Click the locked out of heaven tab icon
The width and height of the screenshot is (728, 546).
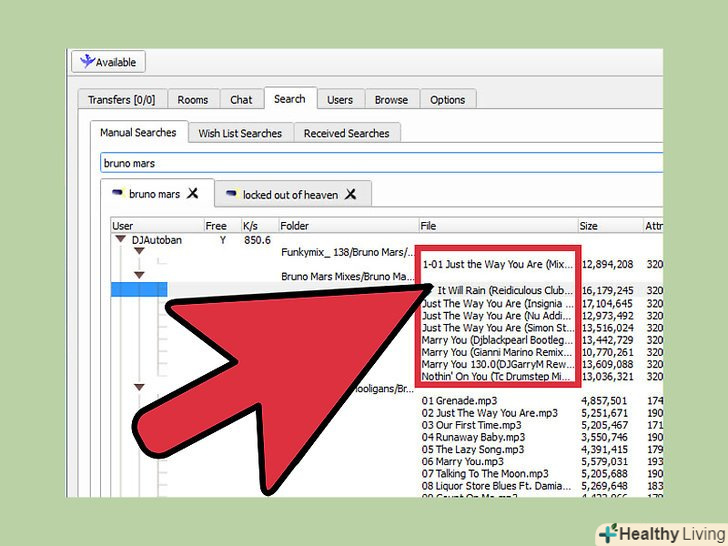click(x=231, y=193)
